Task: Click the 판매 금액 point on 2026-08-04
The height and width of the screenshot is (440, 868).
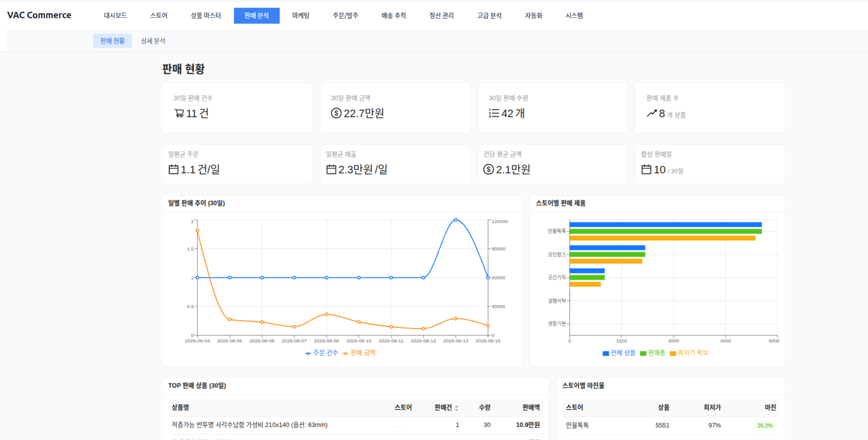Action: click(x=197, y=231)
